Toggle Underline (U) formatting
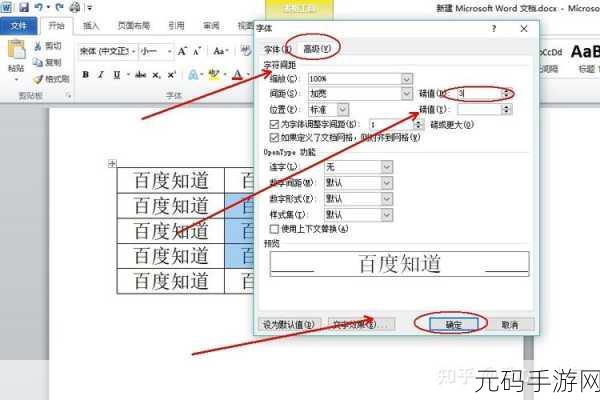This screenshot has width=600, height=400. click(117, 75)
